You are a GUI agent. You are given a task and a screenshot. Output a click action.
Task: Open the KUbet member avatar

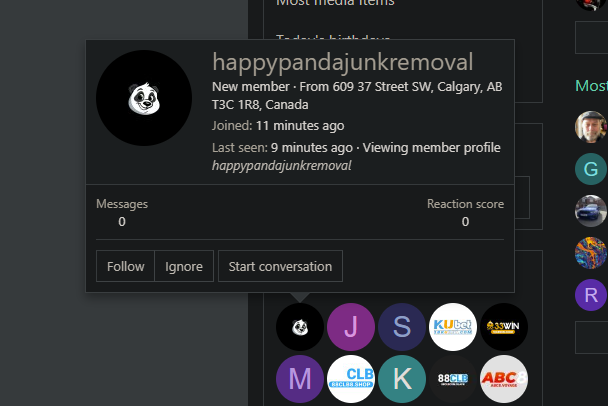[x=453, y=327]
